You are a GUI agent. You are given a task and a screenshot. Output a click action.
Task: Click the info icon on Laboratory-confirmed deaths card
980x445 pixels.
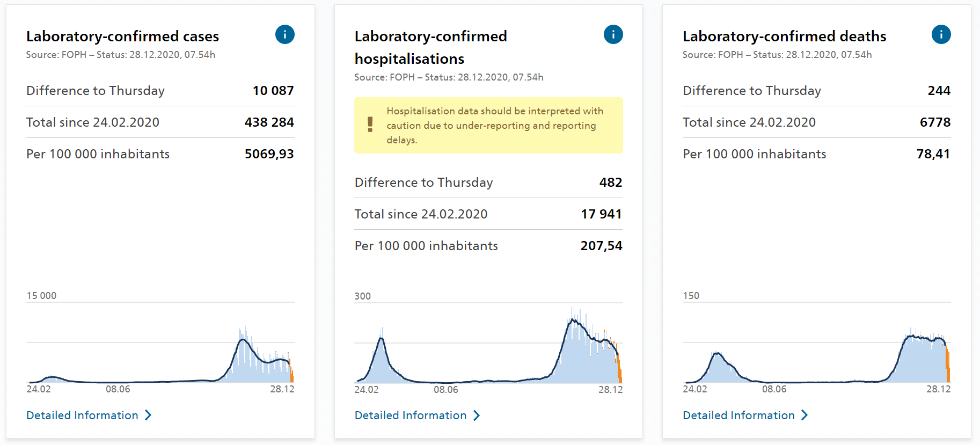pos(941,35)
